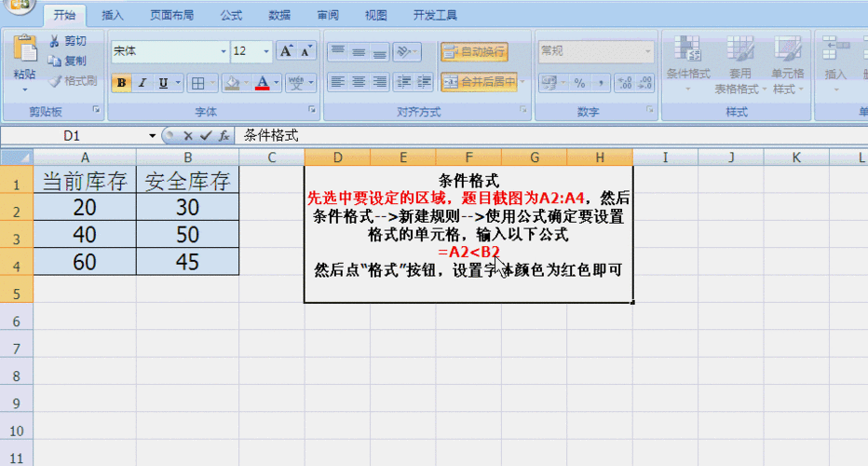
Task: Click formula bar text 条件格式
Action: click(271, 136)
